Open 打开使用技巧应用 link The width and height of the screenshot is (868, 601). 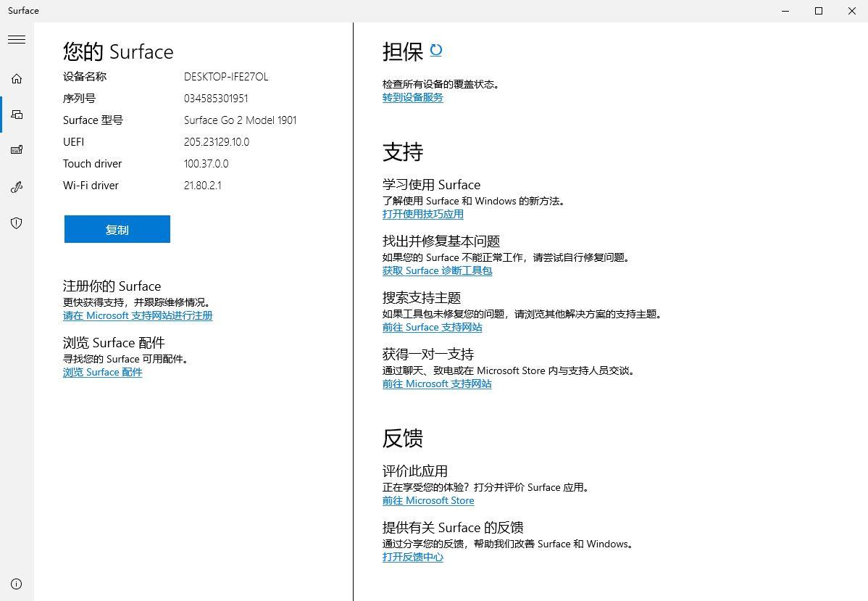423,215
